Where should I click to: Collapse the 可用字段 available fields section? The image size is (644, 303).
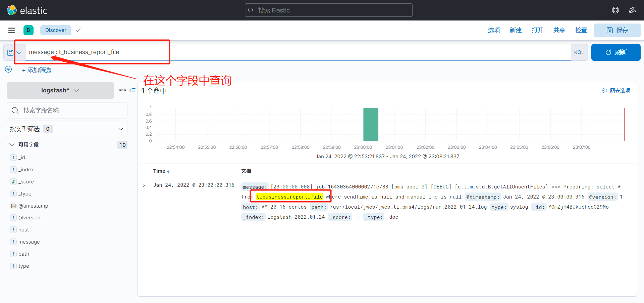coord(12,145)
